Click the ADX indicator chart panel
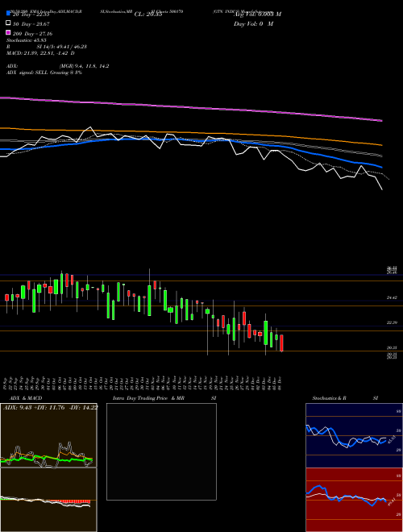The image size is (403, 532). (48, 435)
